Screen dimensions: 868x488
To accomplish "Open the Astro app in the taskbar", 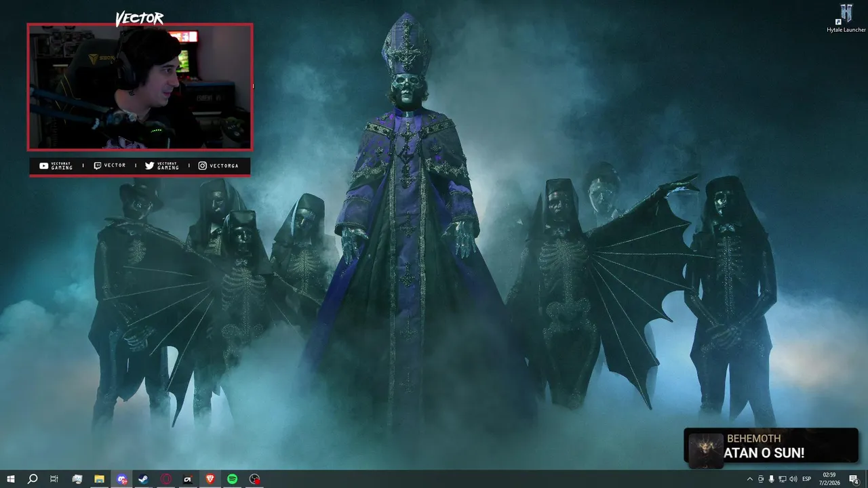I will pos(188,479).
